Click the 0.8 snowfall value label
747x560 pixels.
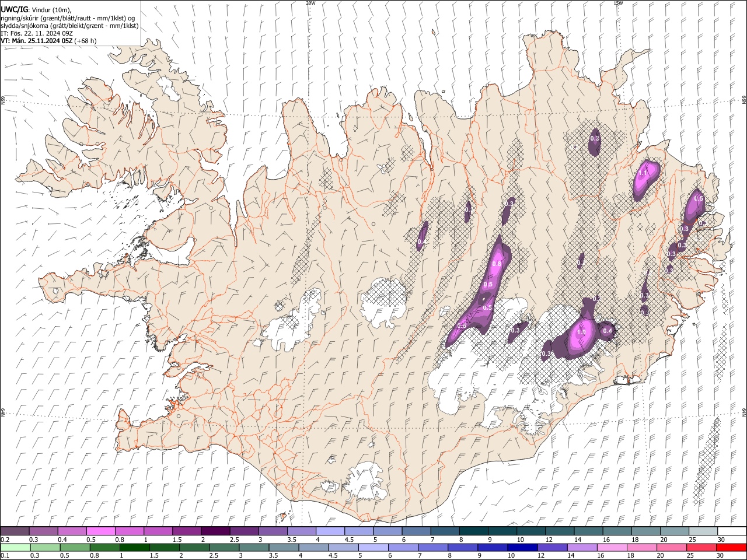click(497, 264)
